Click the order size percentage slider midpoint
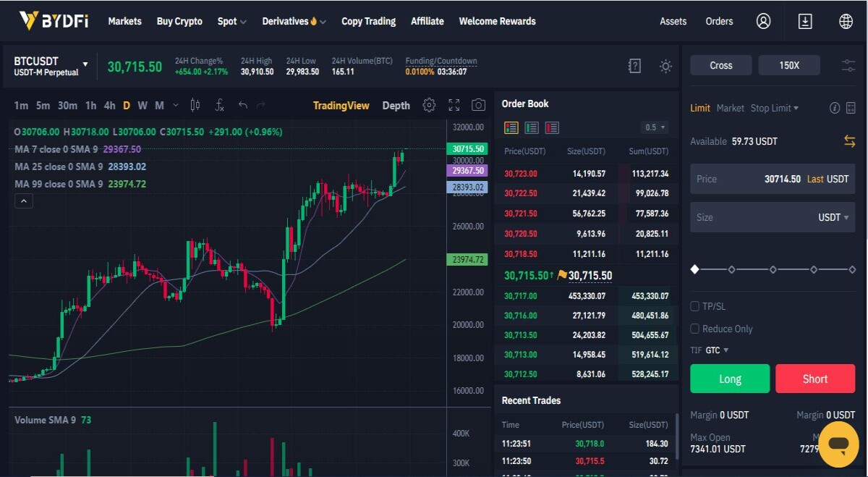Image resolution: width=868 pixels, height=477 pixels. tap(773, 269)
